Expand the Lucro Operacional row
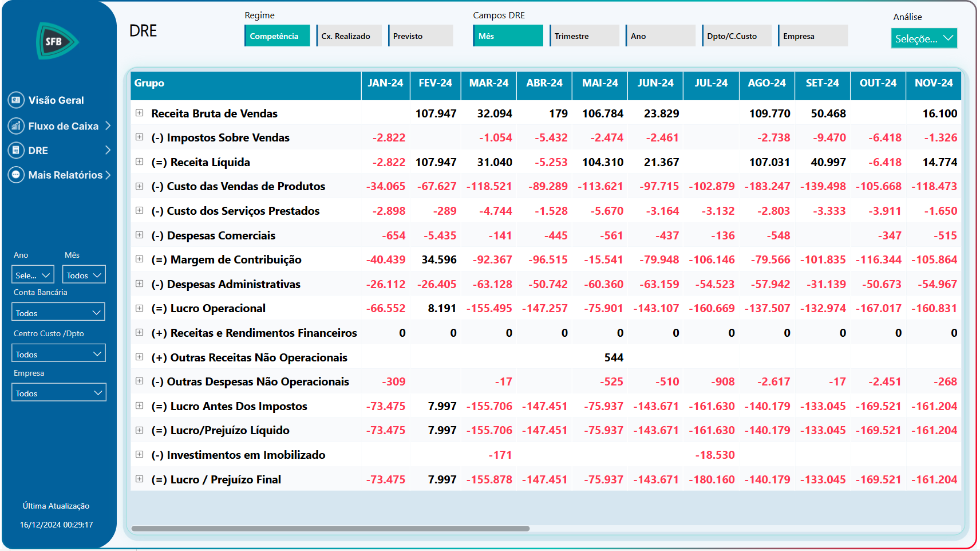Screen dimensions: 980x551 click(x=139, y=308)
